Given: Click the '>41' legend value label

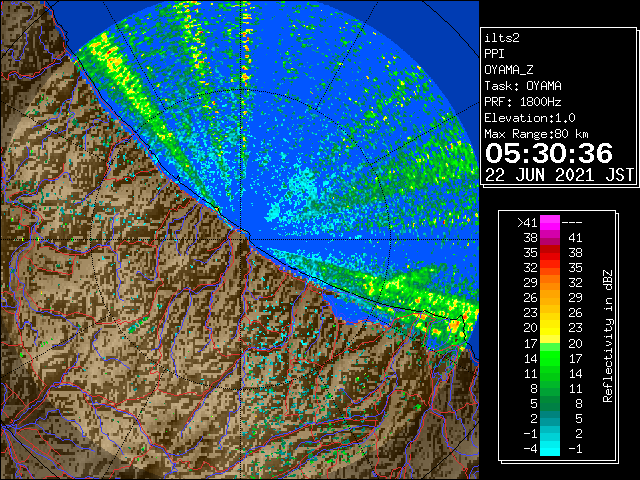Looking at the screenshot, I should 527,222.
